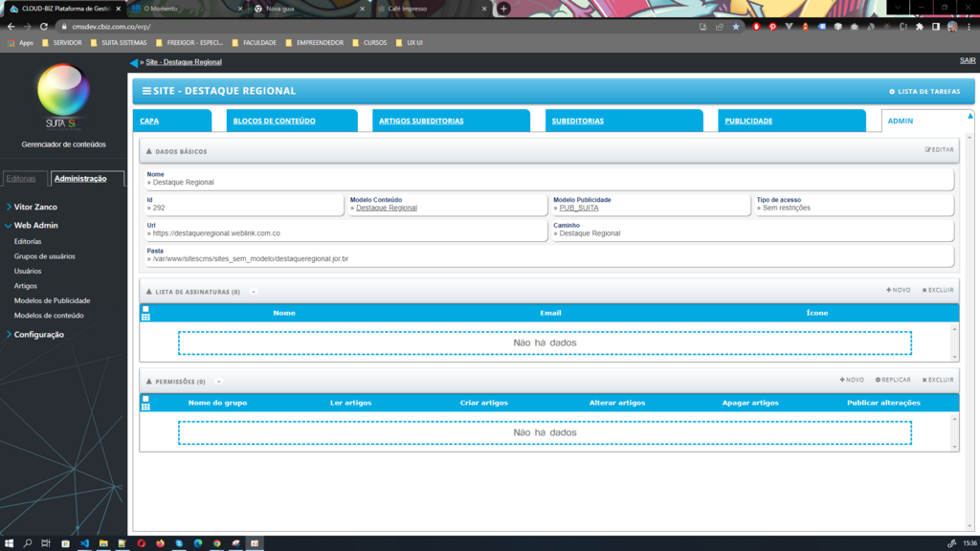Open Opera browser from taskbar

[142, 543]
